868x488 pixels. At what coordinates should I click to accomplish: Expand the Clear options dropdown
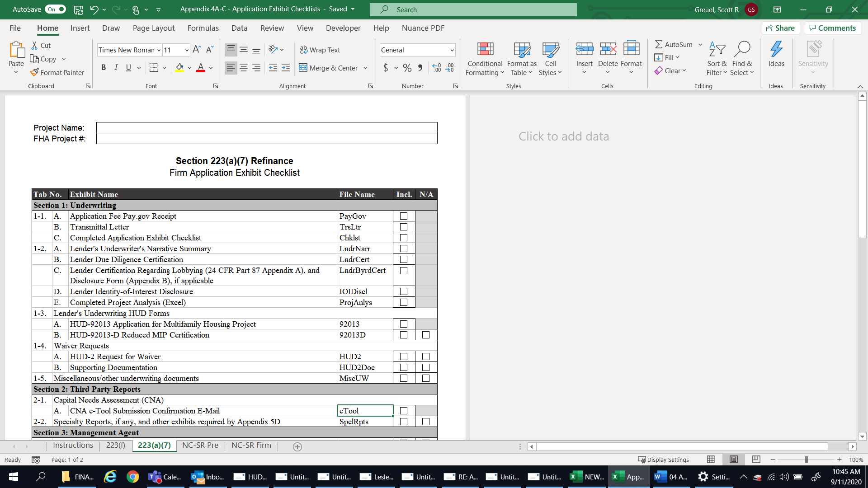[684, 70]
